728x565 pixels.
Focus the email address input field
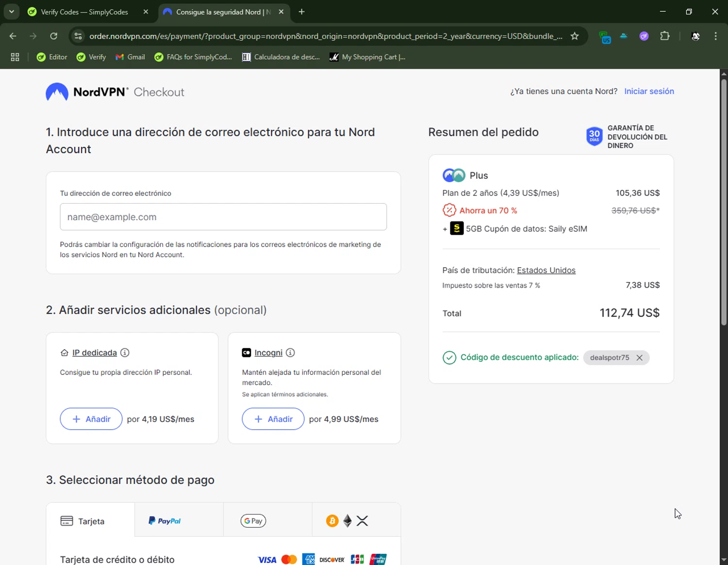pos(223,217)
